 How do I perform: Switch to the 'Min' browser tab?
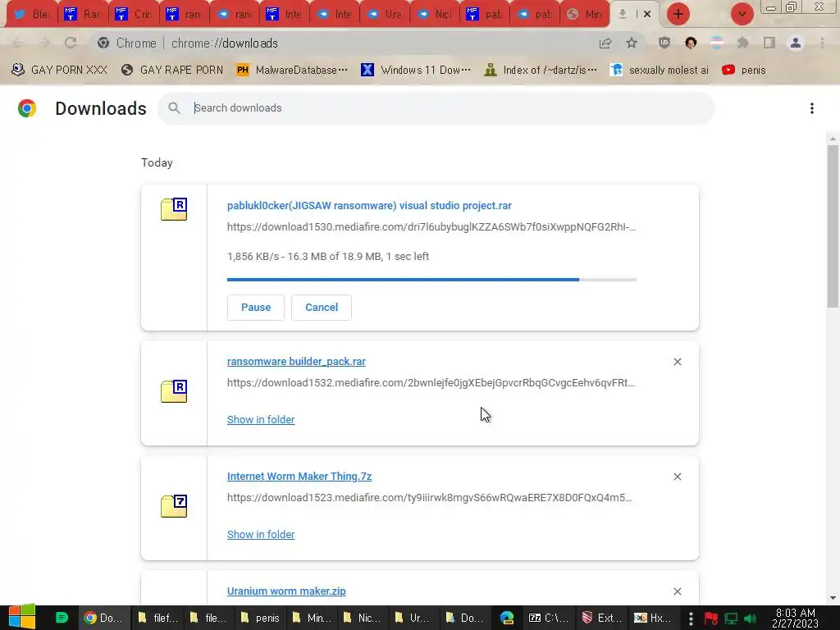[x=585, y=15]
